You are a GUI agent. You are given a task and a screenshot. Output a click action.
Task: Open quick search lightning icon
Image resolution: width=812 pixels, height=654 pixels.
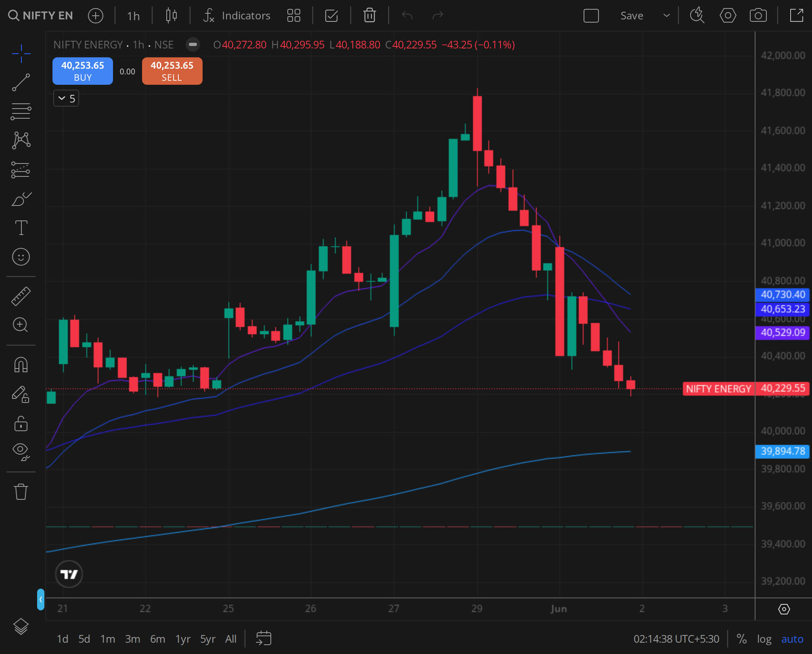point(697,16)
